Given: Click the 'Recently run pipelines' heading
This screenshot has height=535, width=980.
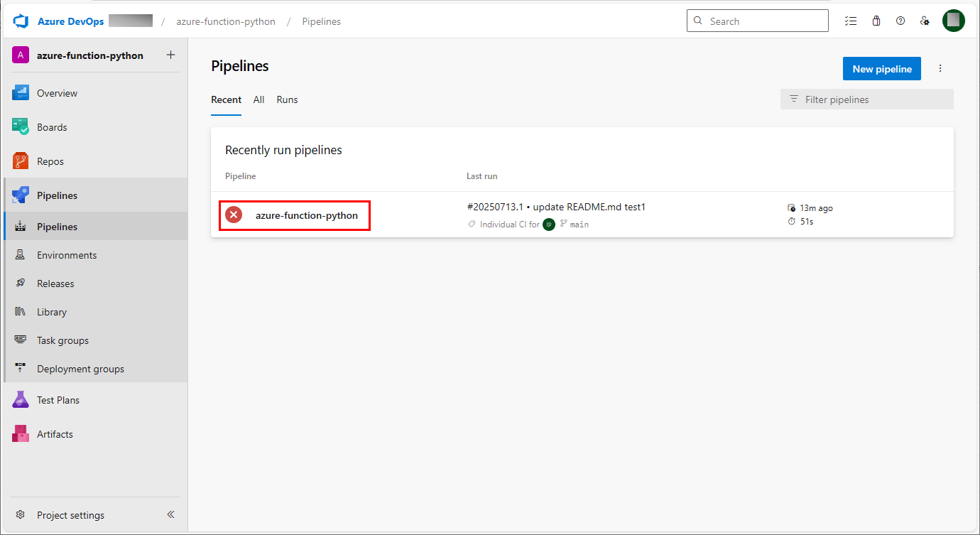Looking at the screenshot, I should (x=283, y=150).
